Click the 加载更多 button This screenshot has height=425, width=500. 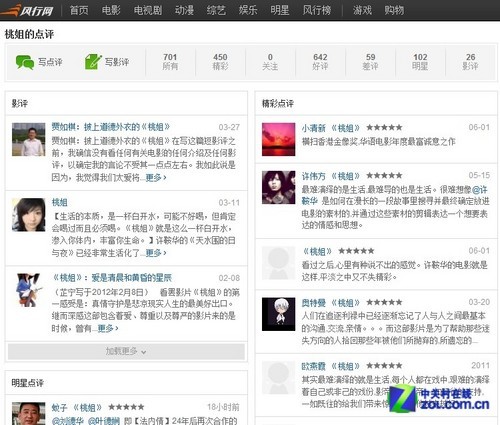(x=126, y=351)
